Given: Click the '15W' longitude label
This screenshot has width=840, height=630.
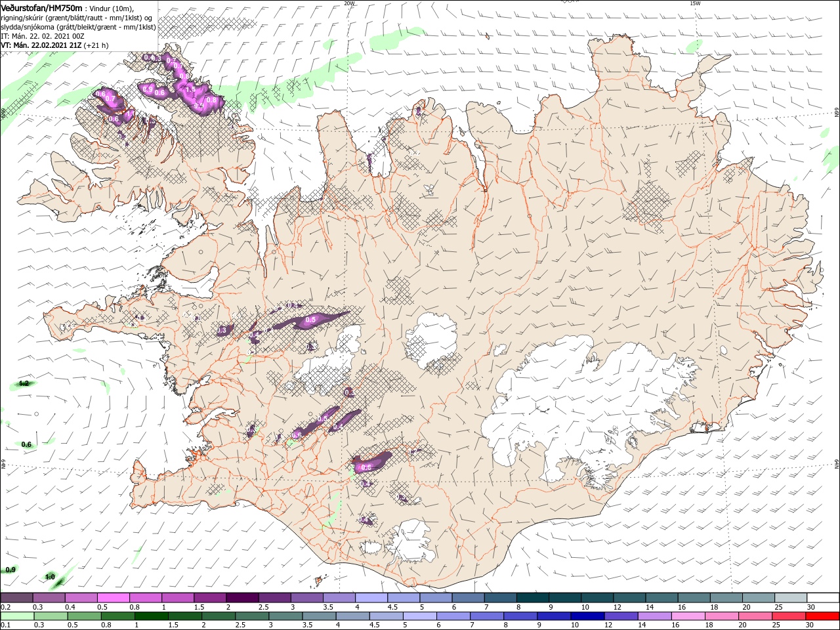Looking at the screenshot, I should click(695, 3).
